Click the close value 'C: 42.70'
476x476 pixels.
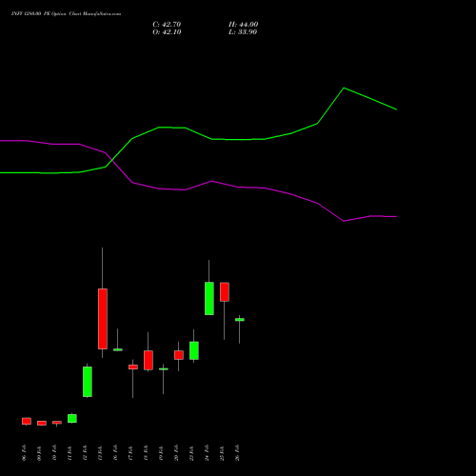pos(167,25)
